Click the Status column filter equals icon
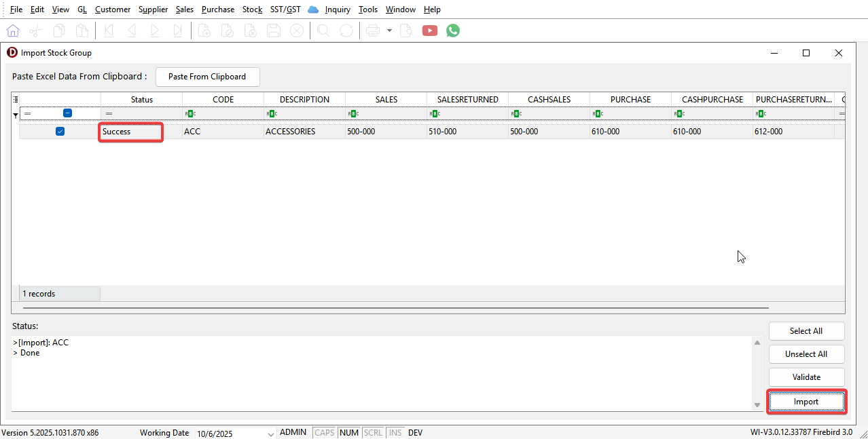868x439 pixels. click(x=109, y=114)
